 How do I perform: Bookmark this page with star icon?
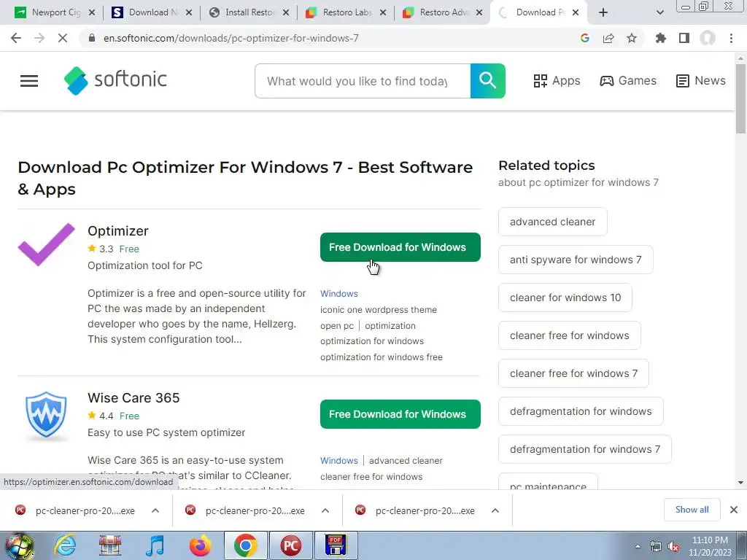(x=632, y=38)
